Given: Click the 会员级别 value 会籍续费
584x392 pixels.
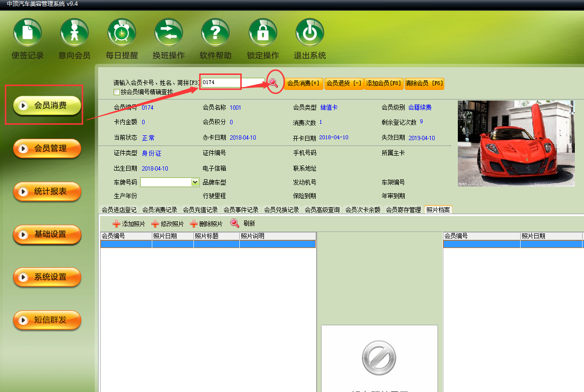Looking at the screenshot, I should coord(420,107).
